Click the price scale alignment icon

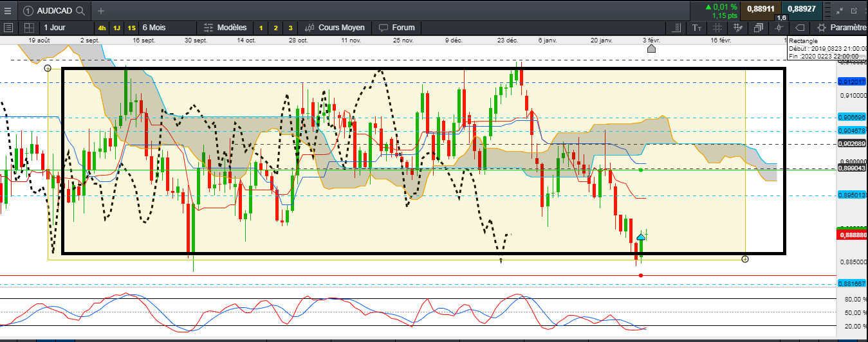click(x=676, y=28)
